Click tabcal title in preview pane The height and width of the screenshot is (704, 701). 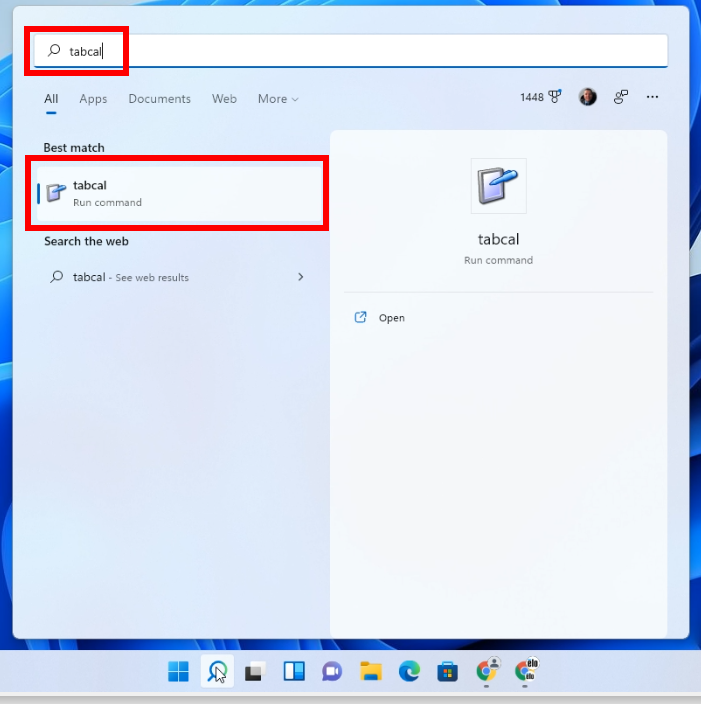point(498,239)
